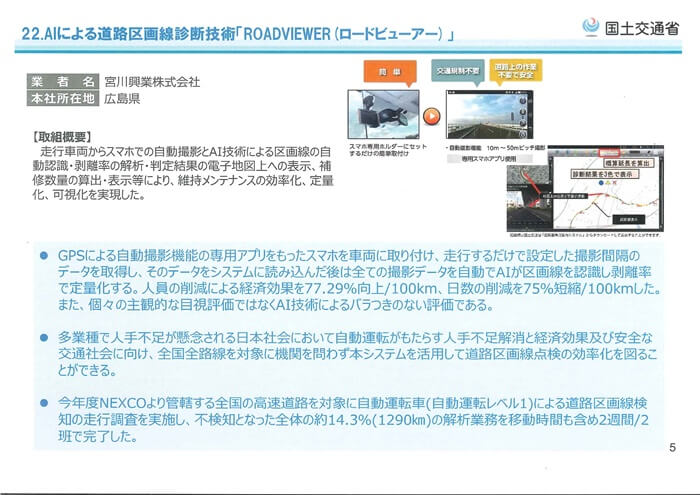700x495 pixels.
Task: Click the location text '広島県'
Action: (122, 99)
